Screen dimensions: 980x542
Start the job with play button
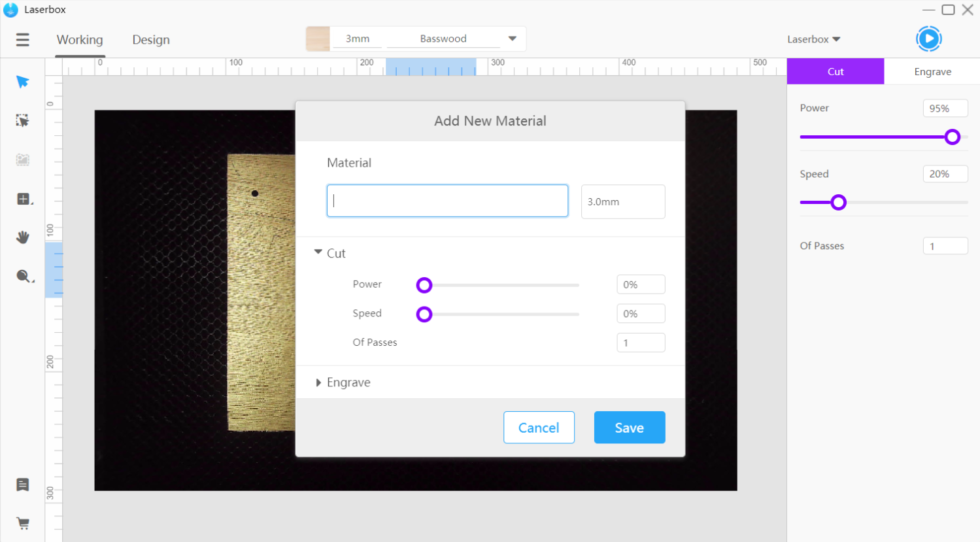pos(929,39)
